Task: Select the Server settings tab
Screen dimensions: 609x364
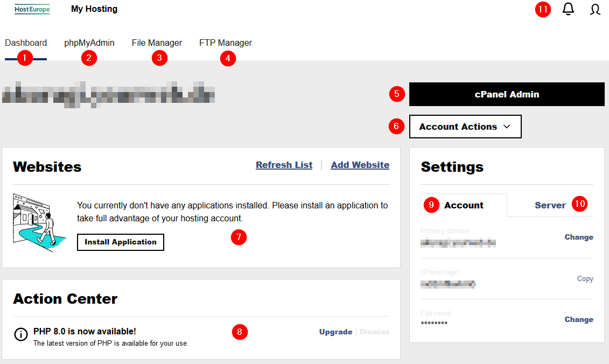Action: 550,205
